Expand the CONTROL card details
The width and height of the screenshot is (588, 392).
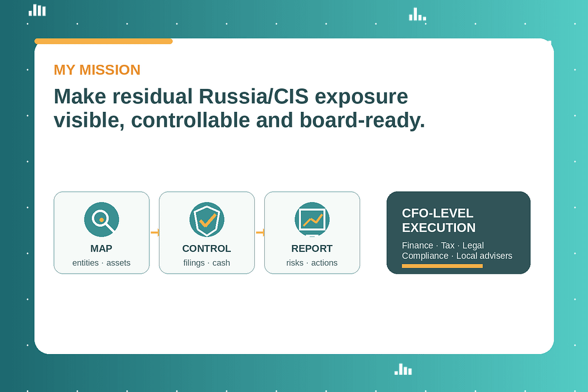207,232
